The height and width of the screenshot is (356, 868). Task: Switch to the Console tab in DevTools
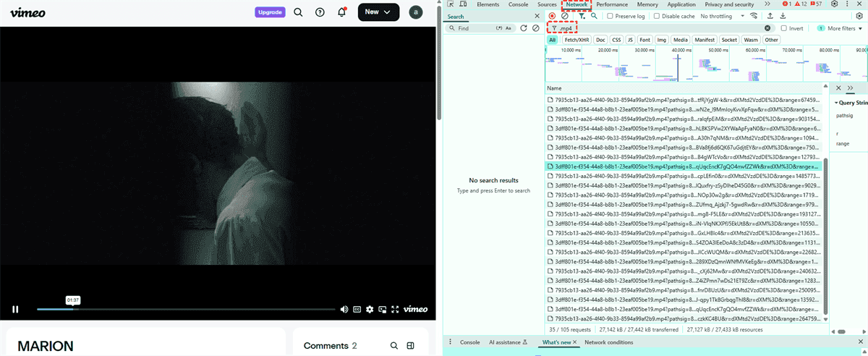pyautogui.click(x=518, y=4)
